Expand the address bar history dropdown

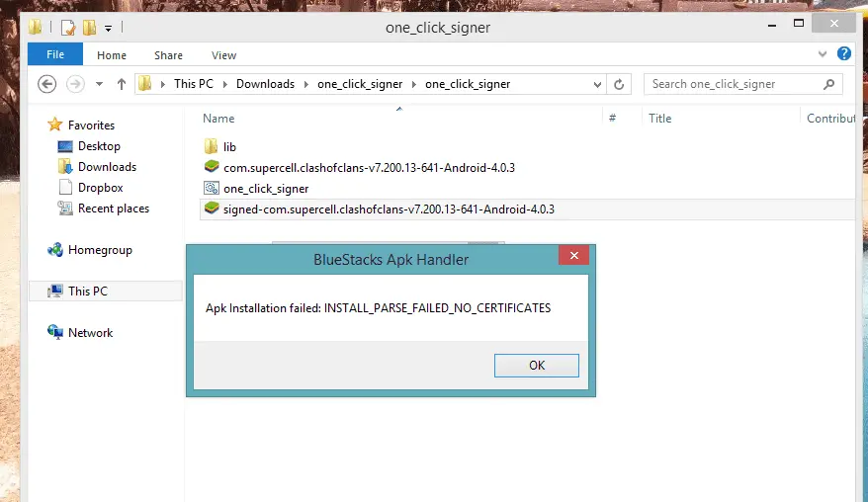(x=597, y=85)
